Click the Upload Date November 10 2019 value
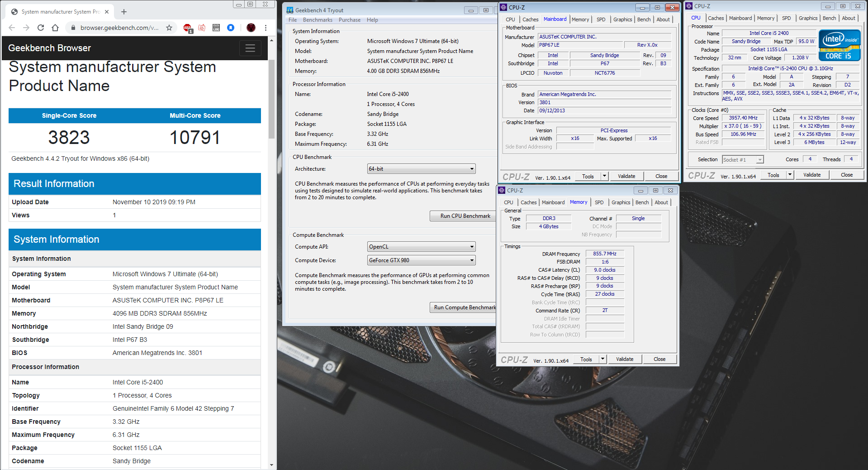 154,202
